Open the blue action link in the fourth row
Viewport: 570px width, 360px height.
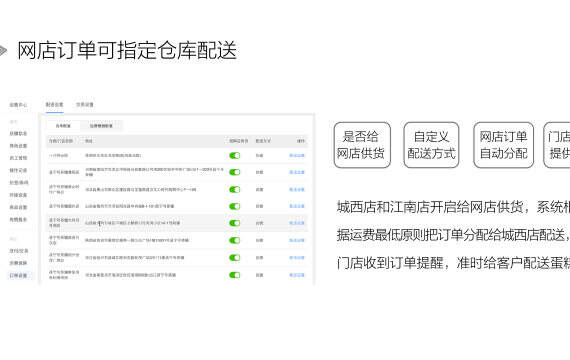coord(297,206)
